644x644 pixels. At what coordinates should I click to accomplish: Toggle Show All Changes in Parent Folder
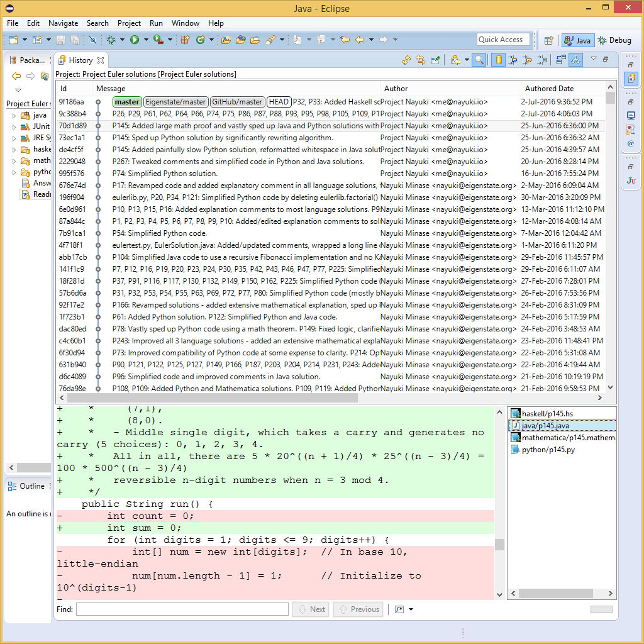click(528, 60)
